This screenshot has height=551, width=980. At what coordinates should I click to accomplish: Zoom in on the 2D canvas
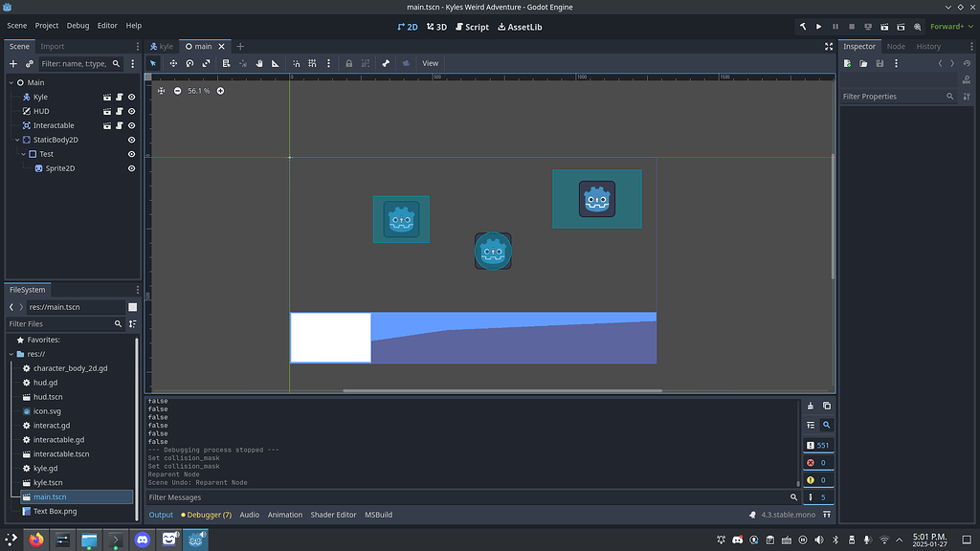tap(220, 91)
